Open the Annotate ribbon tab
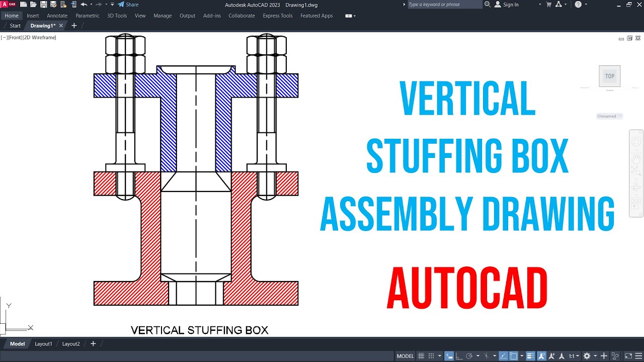The width and height of the screenshot is (644, 362). point(57,16)
